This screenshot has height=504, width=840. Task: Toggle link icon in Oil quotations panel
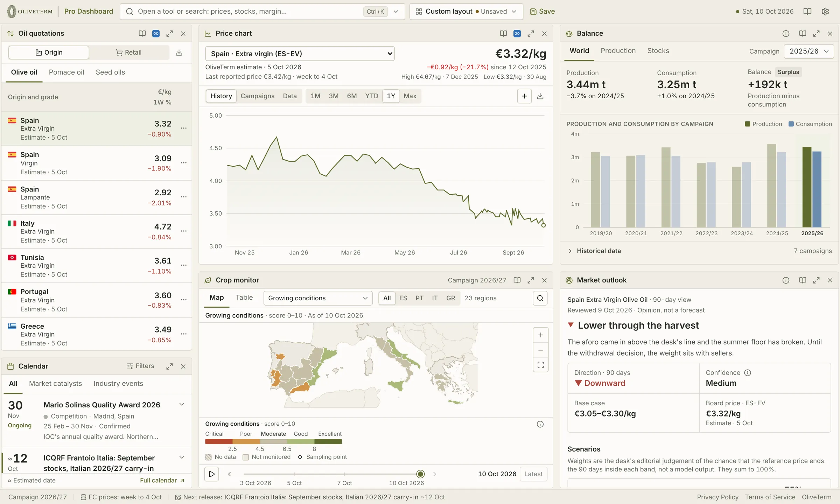156,34
